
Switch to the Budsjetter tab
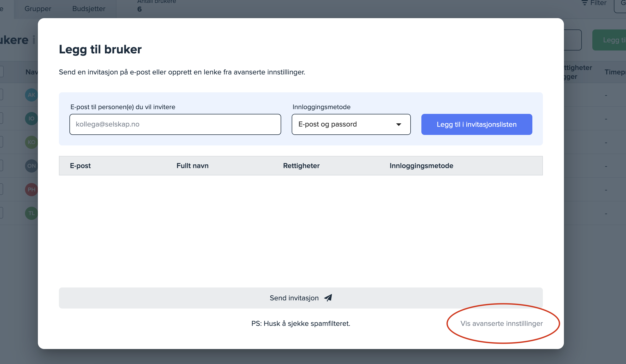point(89,9)
